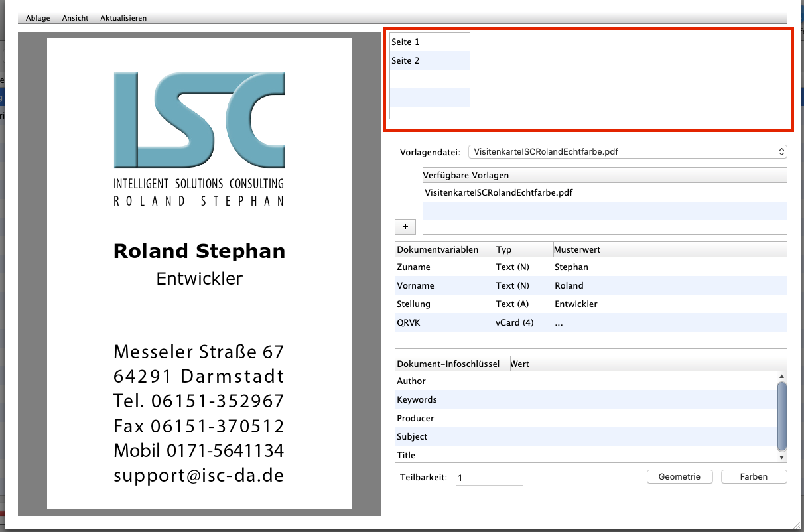804x532 pixels.
Task: Select the Vorname variable row
Action: (x=591, y=285)
